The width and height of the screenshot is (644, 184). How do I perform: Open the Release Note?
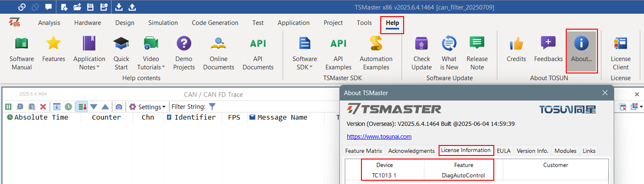(x=477, y=53)
